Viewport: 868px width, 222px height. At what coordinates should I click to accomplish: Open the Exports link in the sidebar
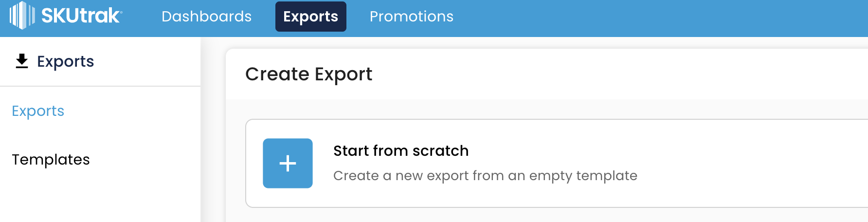(38, 111)
